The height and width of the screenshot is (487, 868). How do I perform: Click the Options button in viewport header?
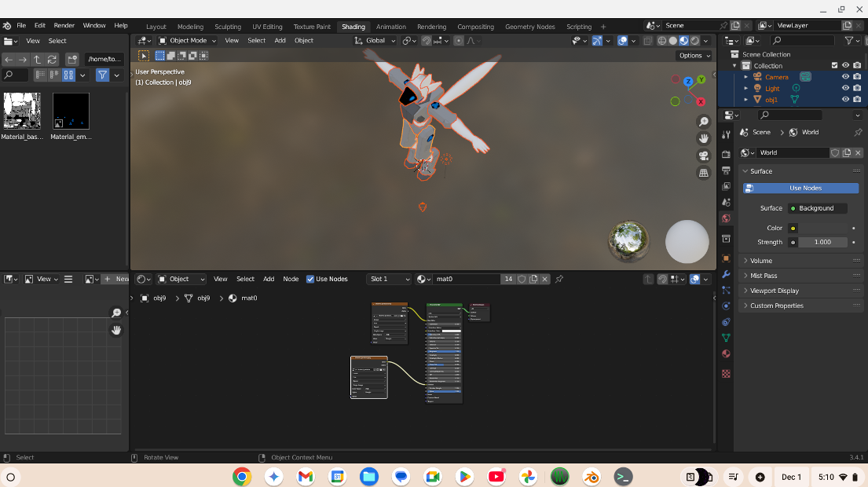coord(694,56)
